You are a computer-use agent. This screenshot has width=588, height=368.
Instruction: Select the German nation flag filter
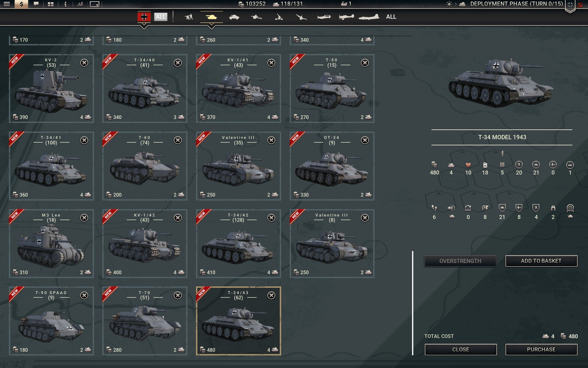pyautogui.click(x=144, y=17)
